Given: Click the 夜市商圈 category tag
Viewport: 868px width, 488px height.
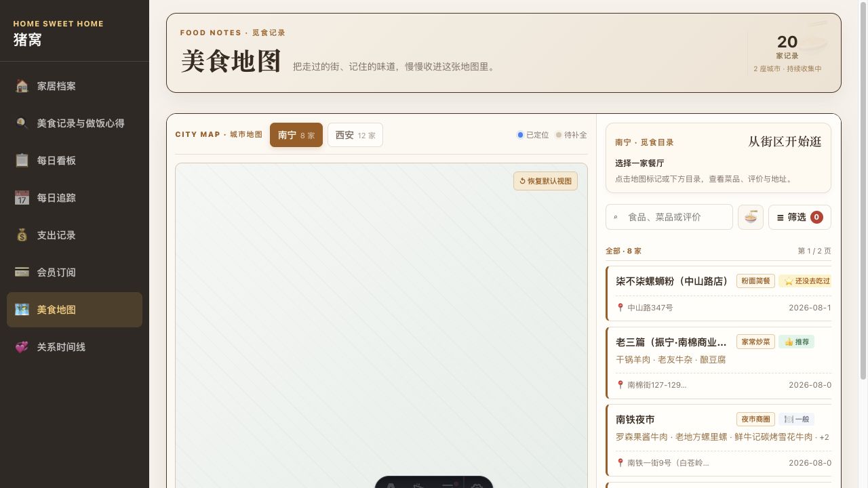Looking at the screenshot, I should tap(755, 420).
